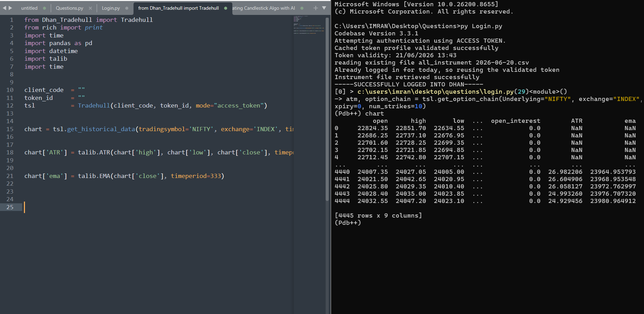
Task: Click the unsaved dot on untitled tab
Action: coord(44,8)
